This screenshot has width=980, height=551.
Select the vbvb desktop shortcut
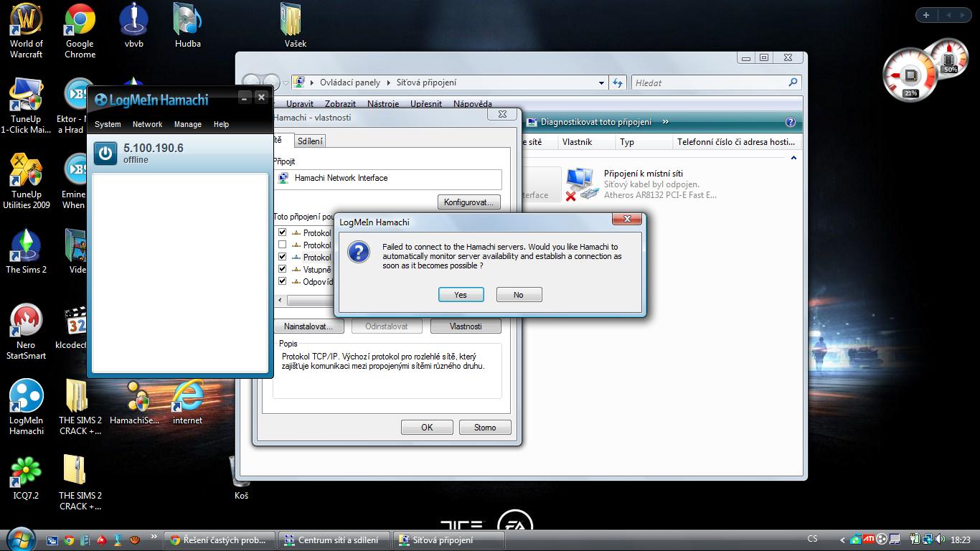[134, 26]
